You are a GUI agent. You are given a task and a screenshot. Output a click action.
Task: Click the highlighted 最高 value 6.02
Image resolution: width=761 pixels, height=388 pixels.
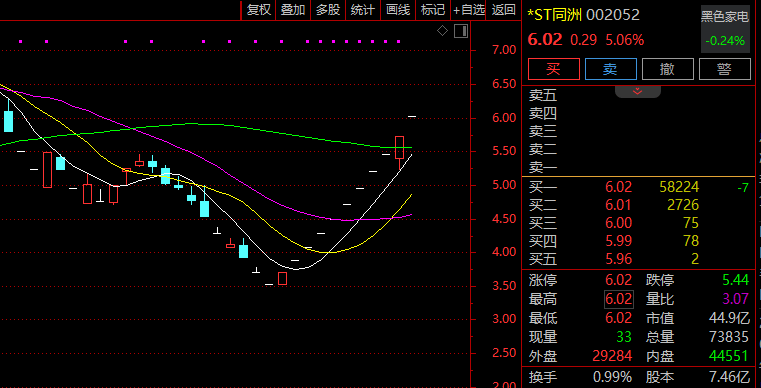coord(619,299)
